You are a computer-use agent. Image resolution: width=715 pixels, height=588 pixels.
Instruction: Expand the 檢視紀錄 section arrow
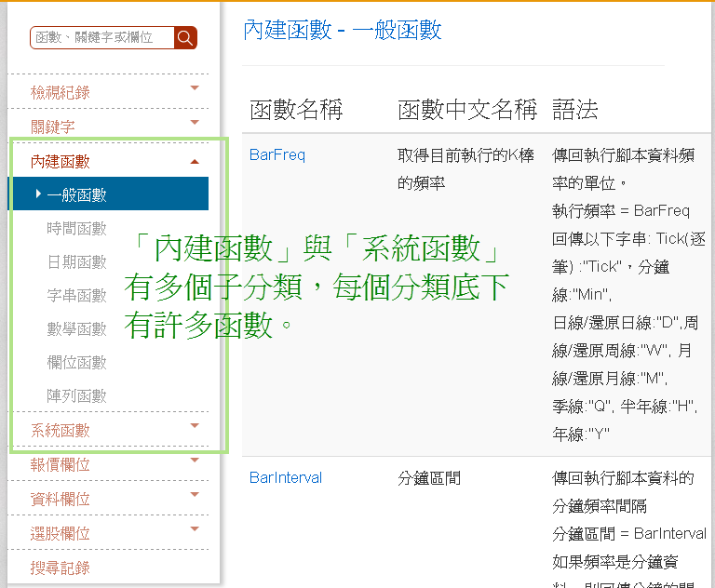click(195, 88)
